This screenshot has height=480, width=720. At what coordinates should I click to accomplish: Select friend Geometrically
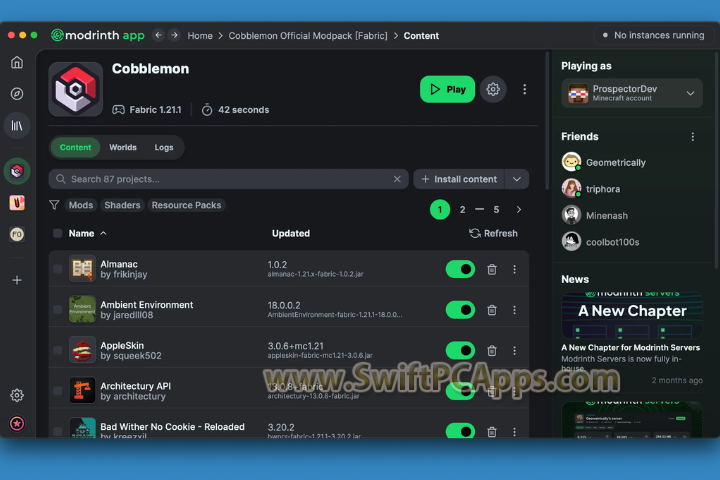pos(603,162)
